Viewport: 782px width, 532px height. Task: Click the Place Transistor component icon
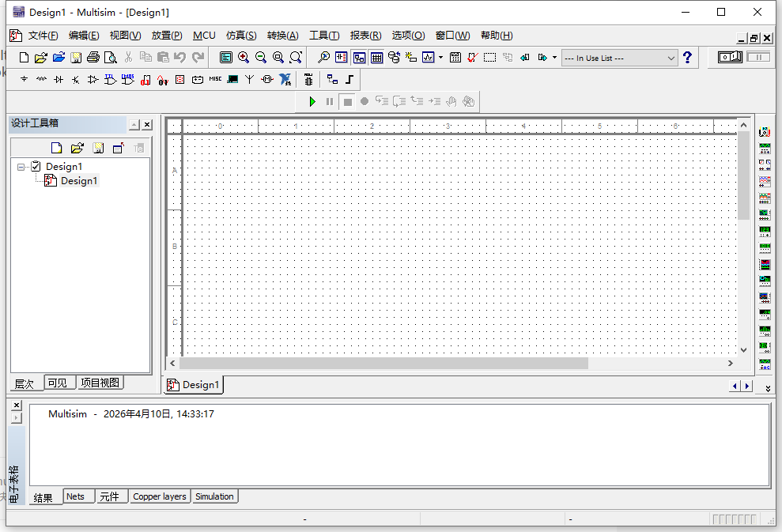tap(75, 79)
